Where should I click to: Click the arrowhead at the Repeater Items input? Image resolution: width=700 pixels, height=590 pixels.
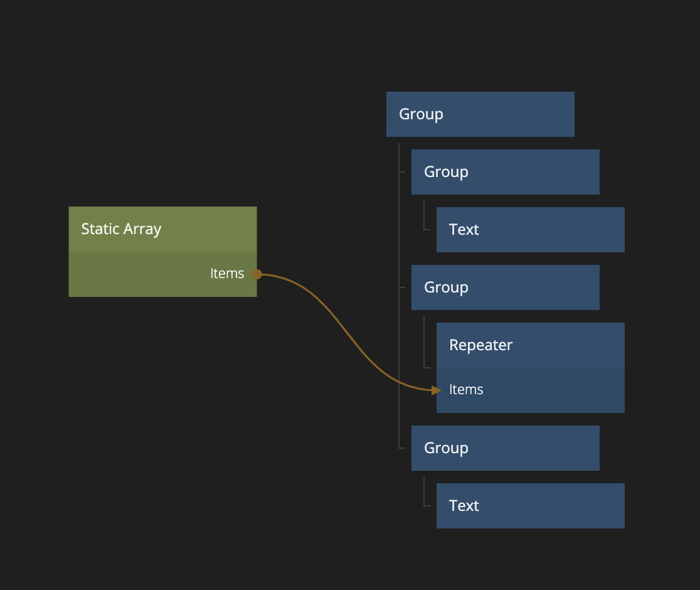coord(437,390)
